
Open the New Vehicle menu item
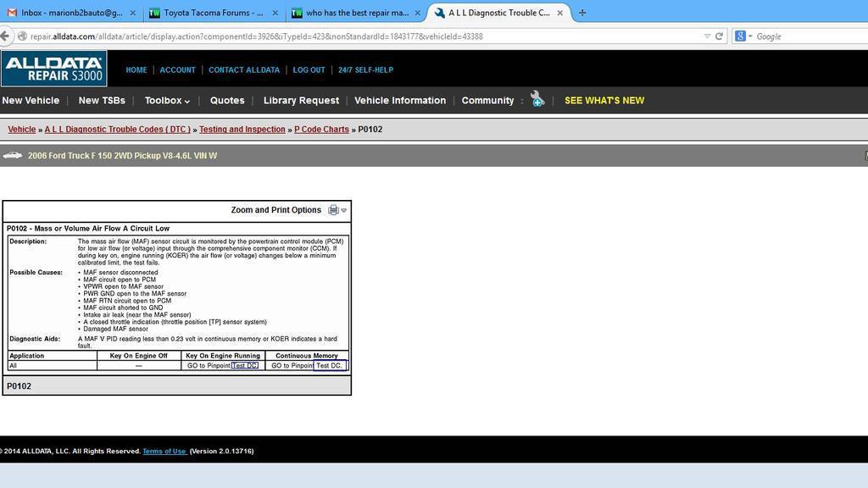point(31,101)
